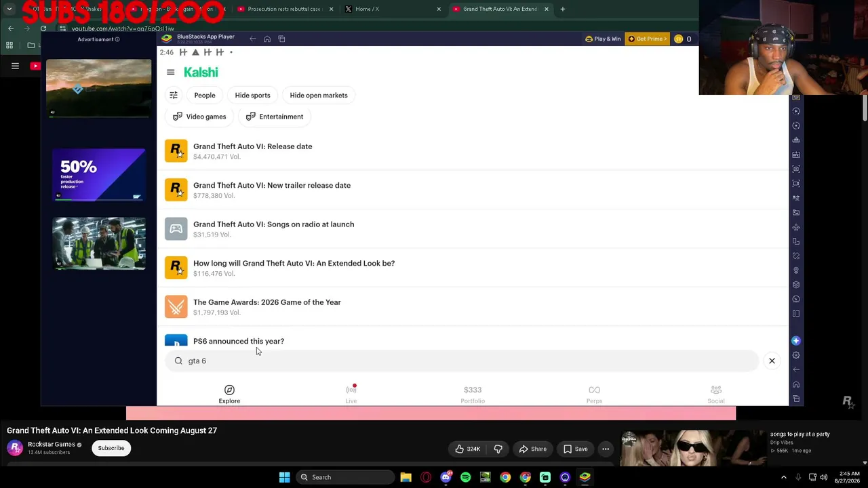Open Grand Theft Auto VI: Release date market

point(472,151)
